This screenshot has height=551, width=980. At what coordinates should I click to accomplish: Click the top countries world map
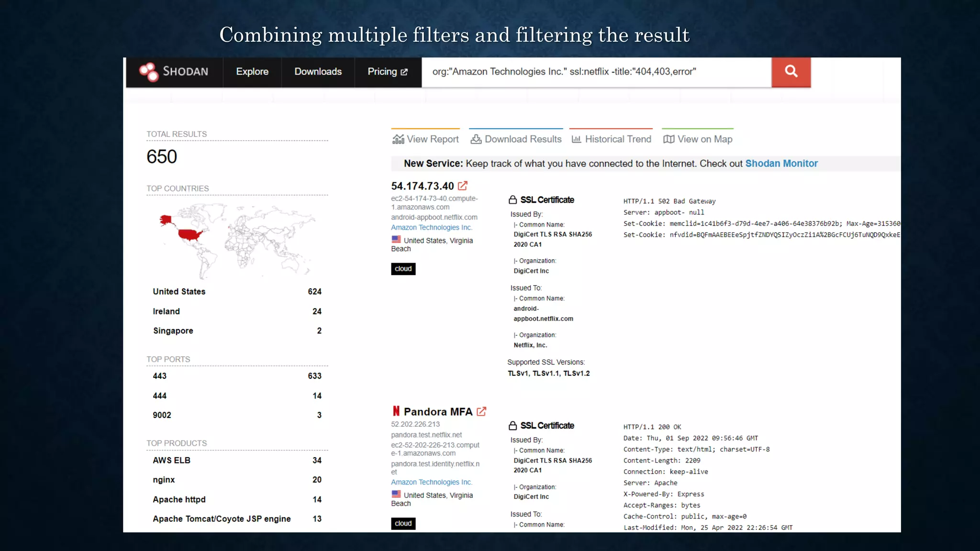coord(237,242)
